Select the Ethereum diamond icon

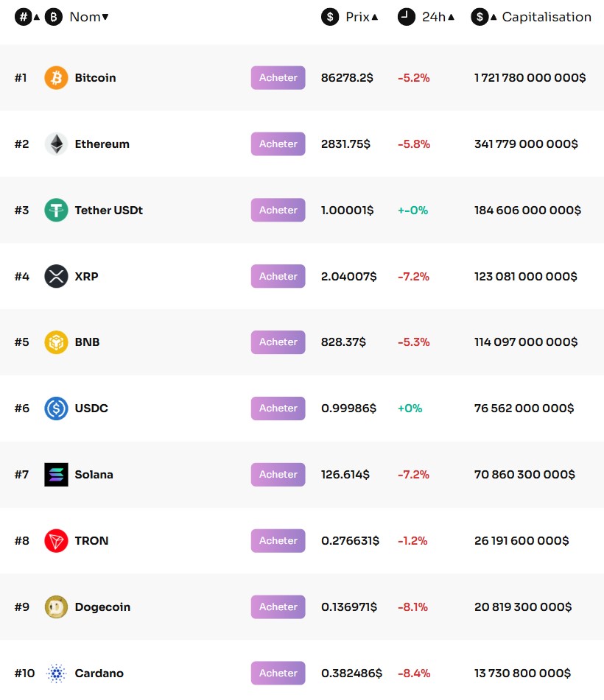[x=55, y=144]
